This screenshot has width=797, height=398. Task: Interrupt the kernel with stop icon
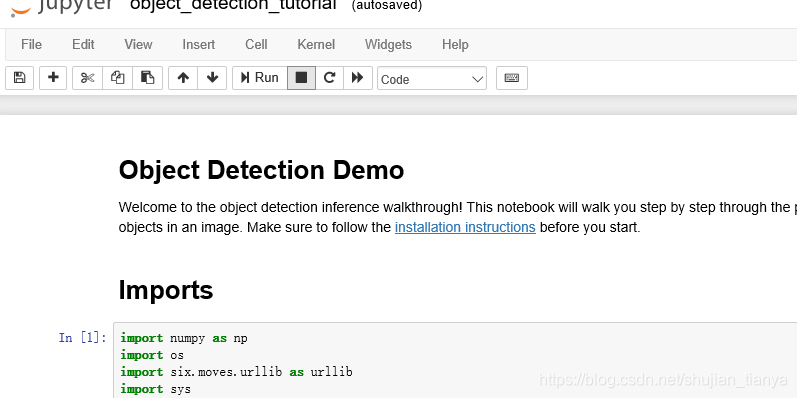301,78
